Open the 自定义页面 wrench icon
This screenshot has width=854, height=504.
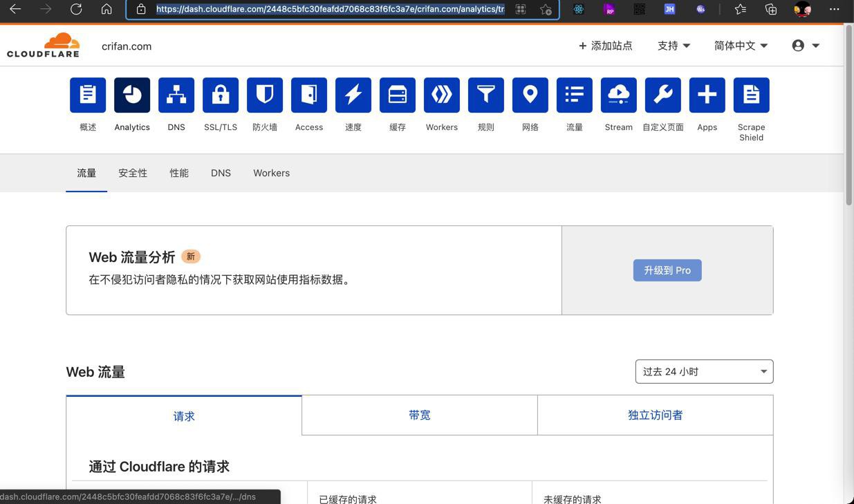click(x=663, y=95)
